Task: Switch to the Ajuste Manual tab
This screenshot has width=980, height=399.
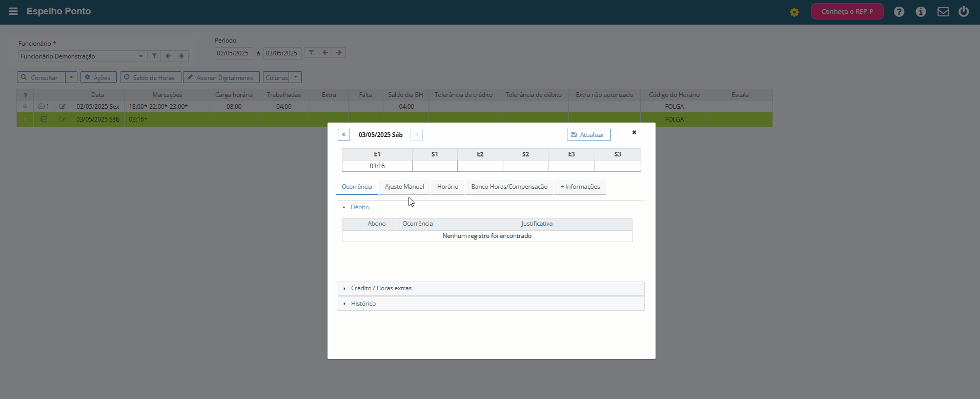Action: 404,187
